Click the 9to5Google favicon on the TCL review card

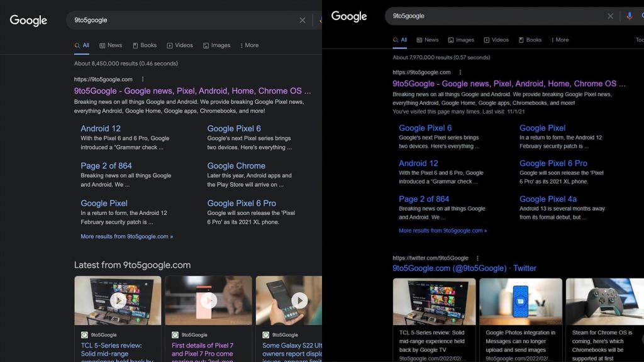(x=84, y=335)
